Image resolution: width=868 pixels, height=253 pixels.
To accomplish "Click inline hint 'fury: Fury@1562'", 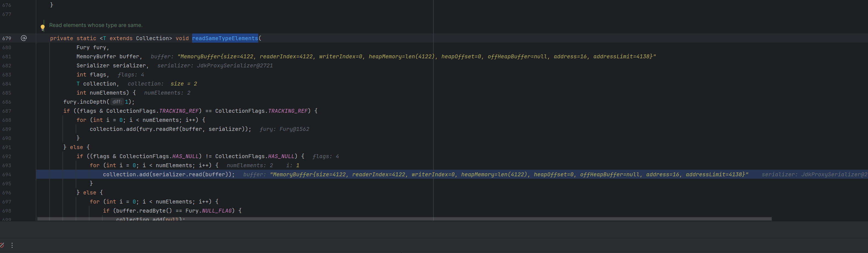I will 284,129.
